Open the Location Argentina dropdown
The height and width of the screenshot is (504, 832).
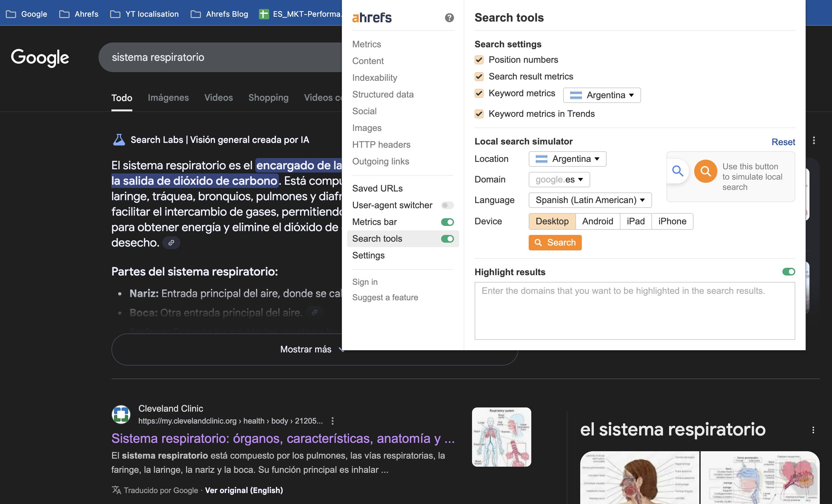[x=567, y=159]
